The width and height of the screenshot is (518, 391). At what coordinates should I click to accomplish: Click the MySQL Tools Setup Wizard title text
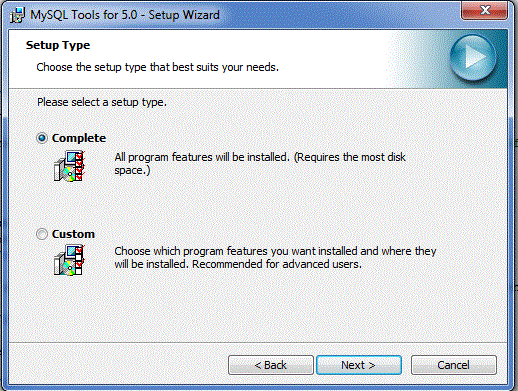click(125, 15)
